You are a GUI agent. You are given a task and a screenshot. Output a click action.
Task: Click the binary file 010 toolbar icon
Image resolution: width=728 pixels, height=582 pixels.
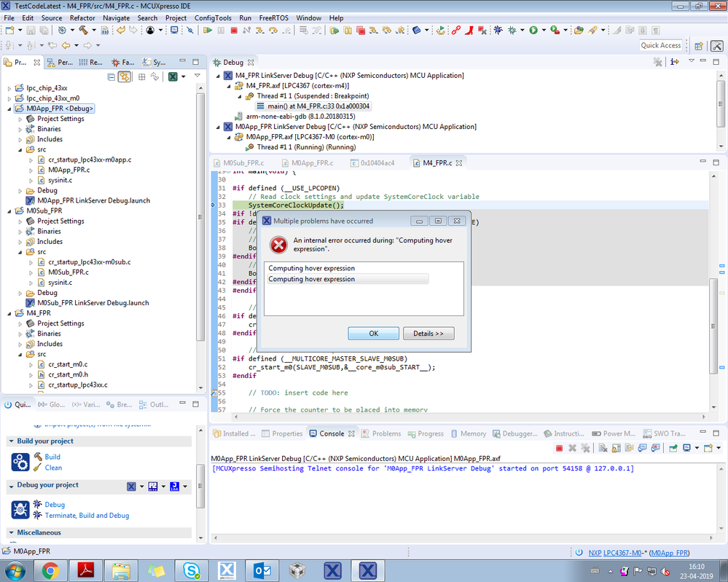(105, 31)
